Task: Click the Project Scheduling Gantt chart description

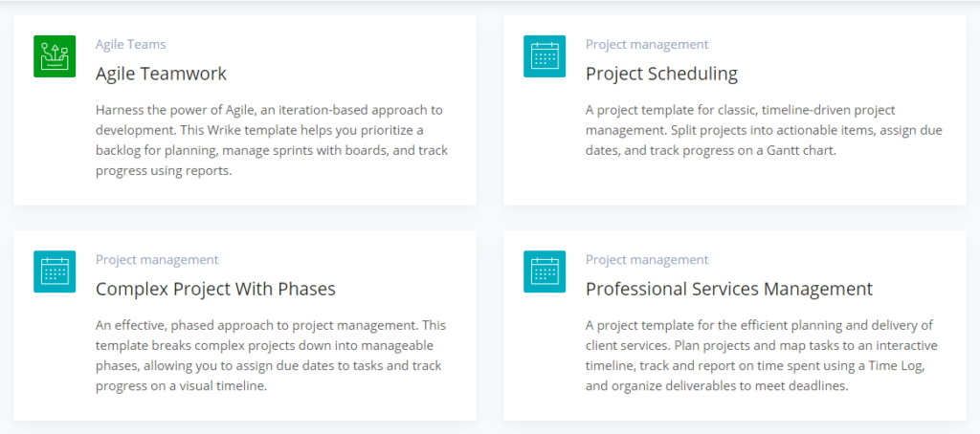Action: click(764, 131)
